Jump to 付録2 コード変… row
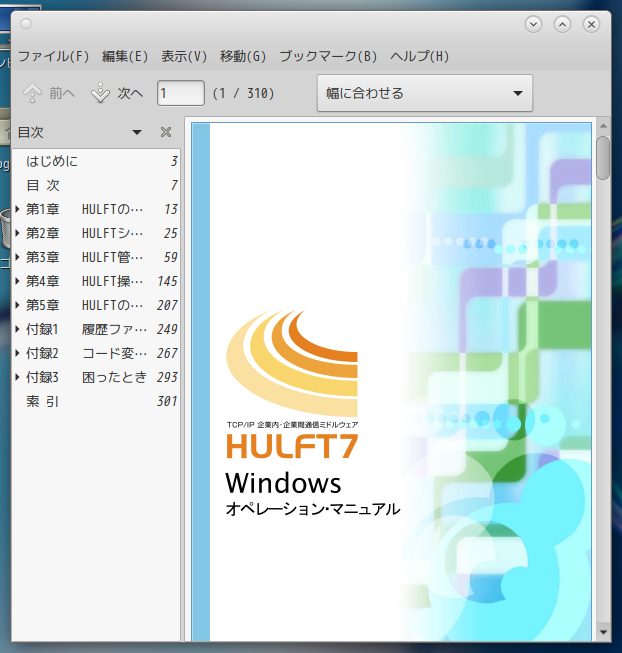The image size is (622, 653). tap(96, 353)
